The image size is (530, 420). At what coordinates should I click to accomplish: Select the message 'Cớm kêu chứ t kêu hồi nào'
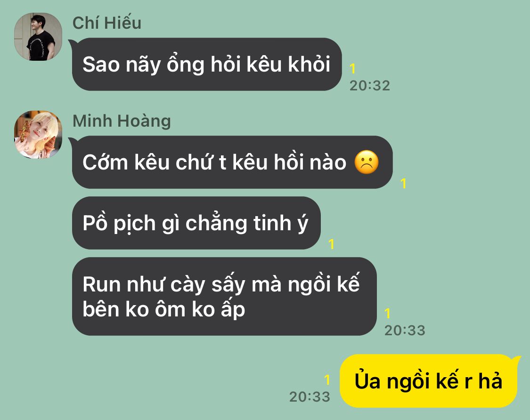[x=232, y=162]
